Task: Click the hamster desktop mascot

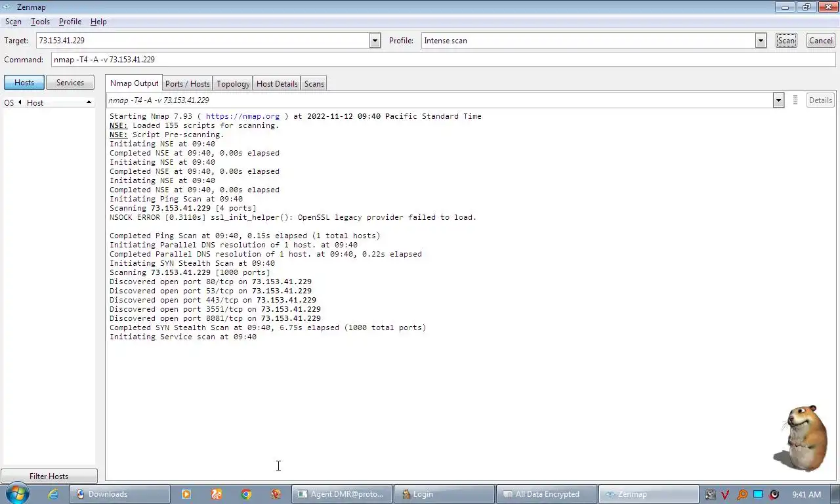Action: click(x=802, y=438)
